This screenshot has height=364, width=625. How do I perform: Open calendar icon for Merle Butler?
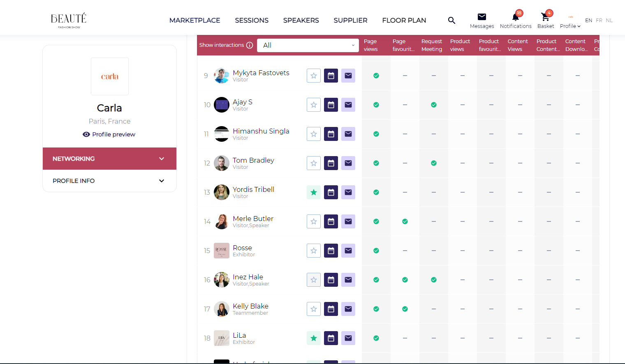[331, 221]
